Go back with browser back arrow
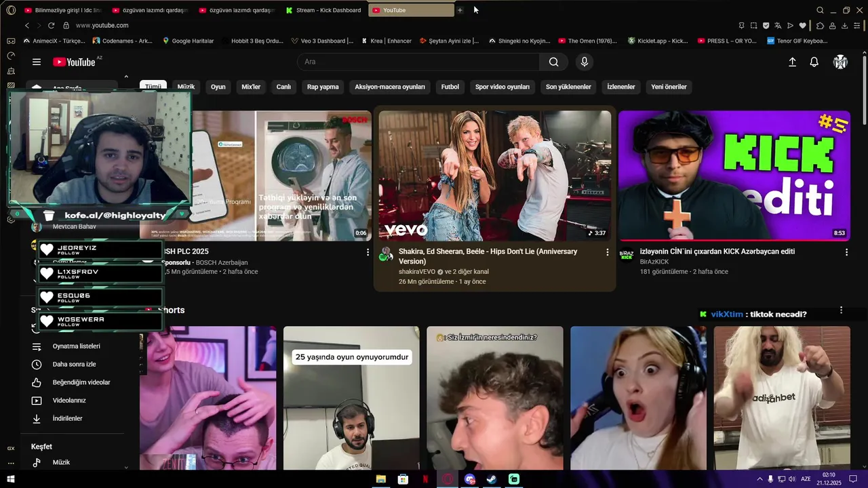The height and width of the screenshot is (488, 868). (x=27, y=25)
